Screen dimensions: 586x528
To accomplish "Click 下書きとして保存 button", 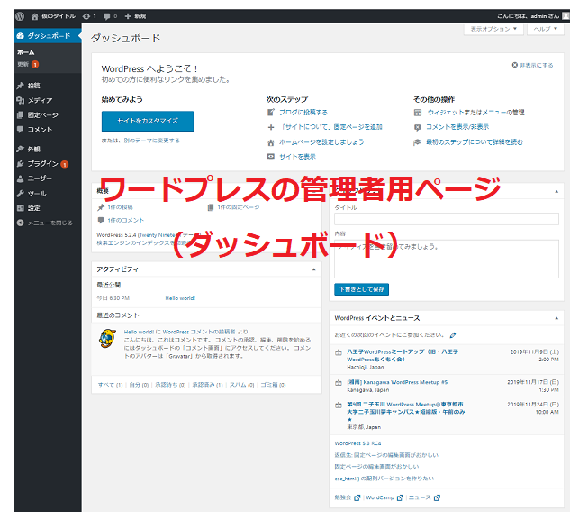I will click(x=361, y=290).
